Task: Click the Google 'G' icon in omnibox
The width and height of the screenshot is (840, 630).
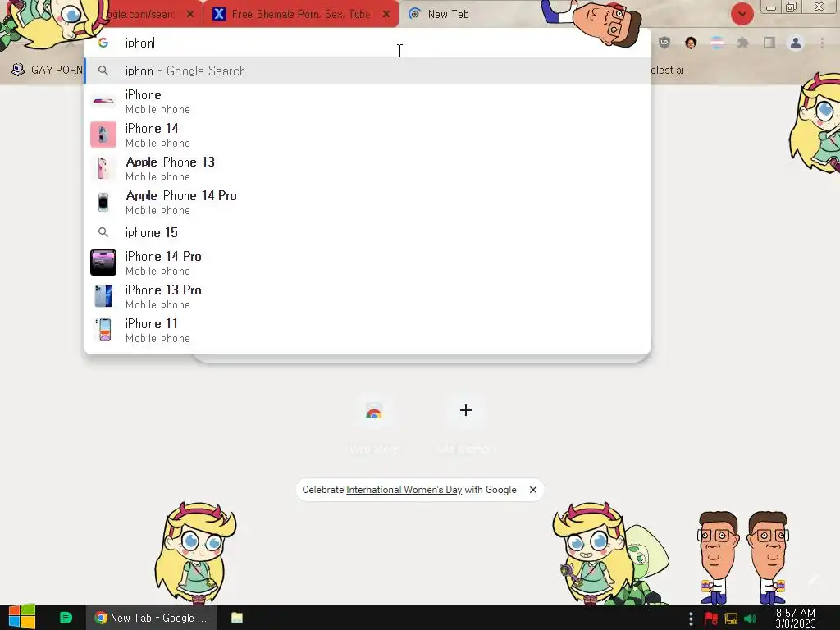Action: click(x=103, y=43)
